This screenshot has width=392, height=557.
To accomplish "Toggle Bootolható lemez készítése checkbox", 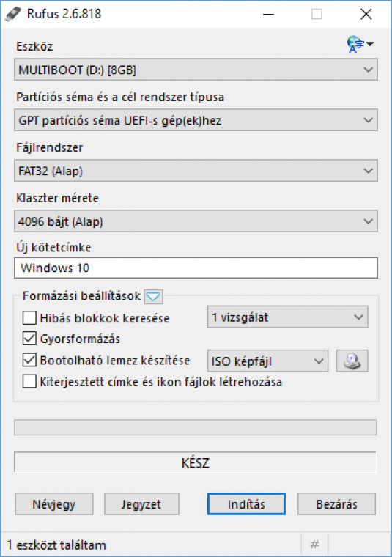I will [29, 360].
